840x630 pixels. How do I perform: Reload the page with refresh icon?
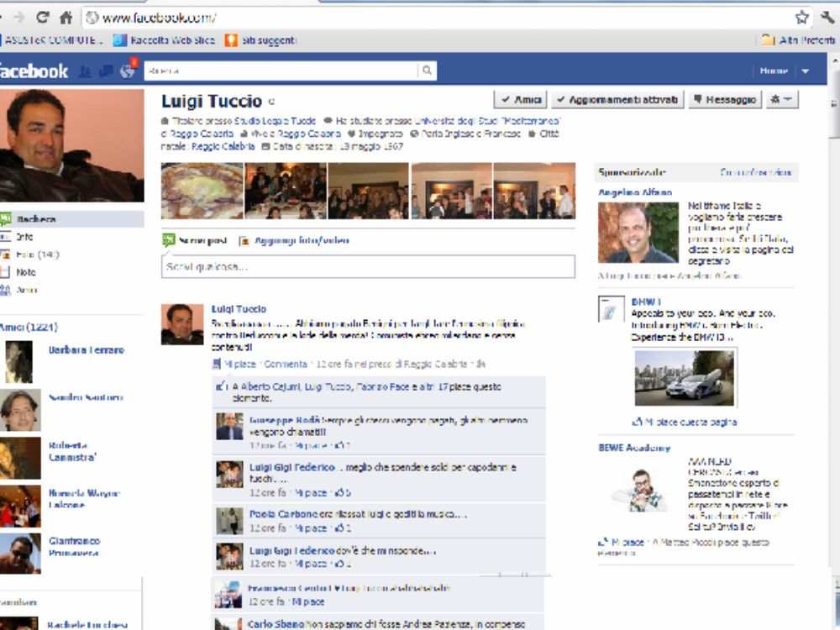pyautogui.click(x=42, y=17)
